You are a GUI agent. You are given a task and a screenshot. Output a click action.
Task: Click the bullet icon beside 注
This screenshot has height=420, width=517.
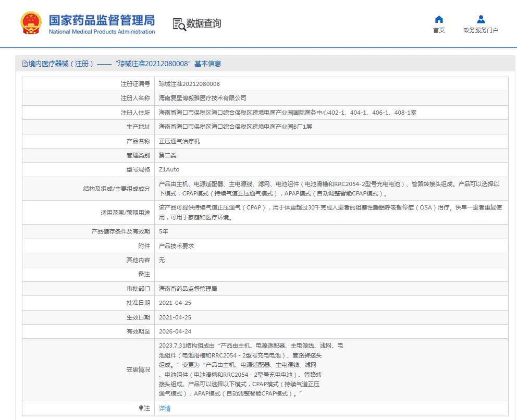[141, 408]
